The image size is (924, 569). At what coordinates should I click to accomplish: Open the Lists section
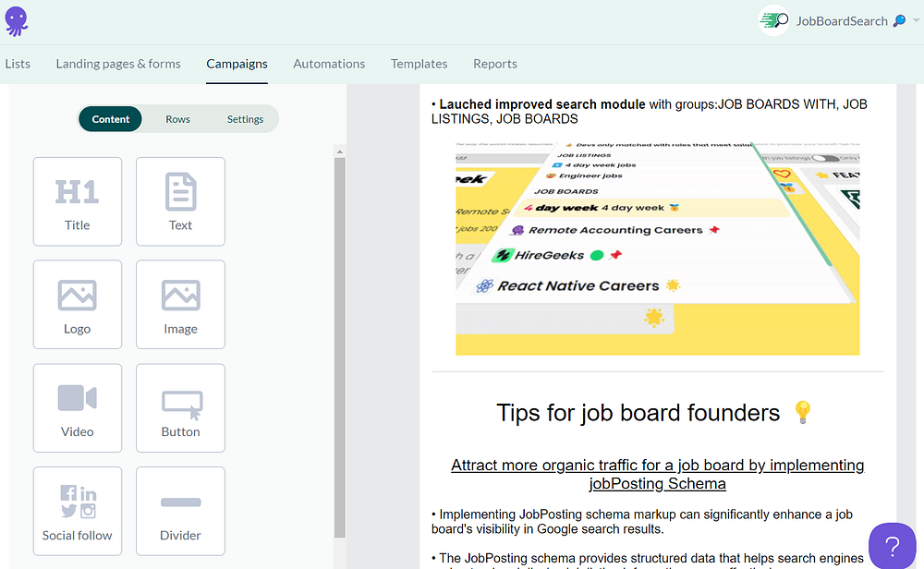[18, 64]
